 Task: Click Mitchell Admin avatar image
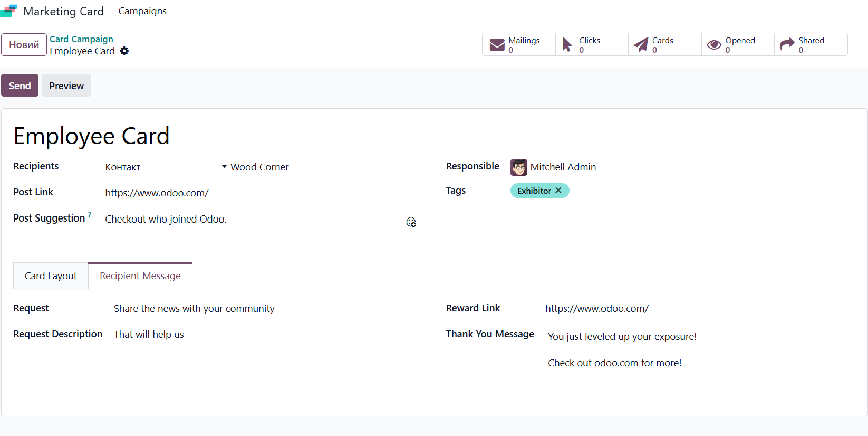(519, 167)
